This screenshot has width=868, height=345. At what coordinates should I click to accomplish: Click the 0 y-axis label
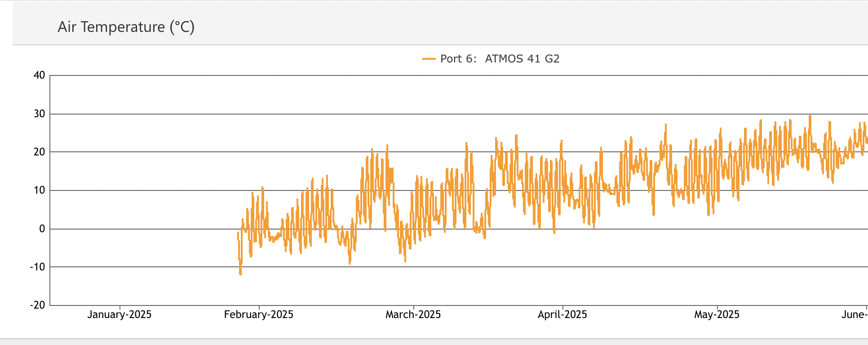[42, 229]
